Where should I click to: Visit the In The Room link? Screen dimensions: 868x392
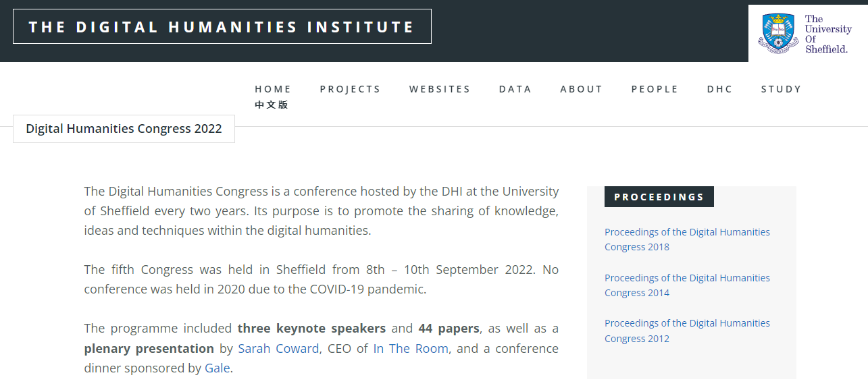pyautogui.click(x=411, y=348)
